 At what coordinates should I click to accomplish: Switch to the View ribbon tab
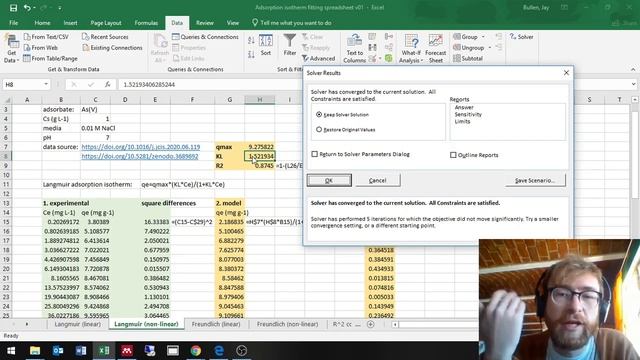[233, 23]
